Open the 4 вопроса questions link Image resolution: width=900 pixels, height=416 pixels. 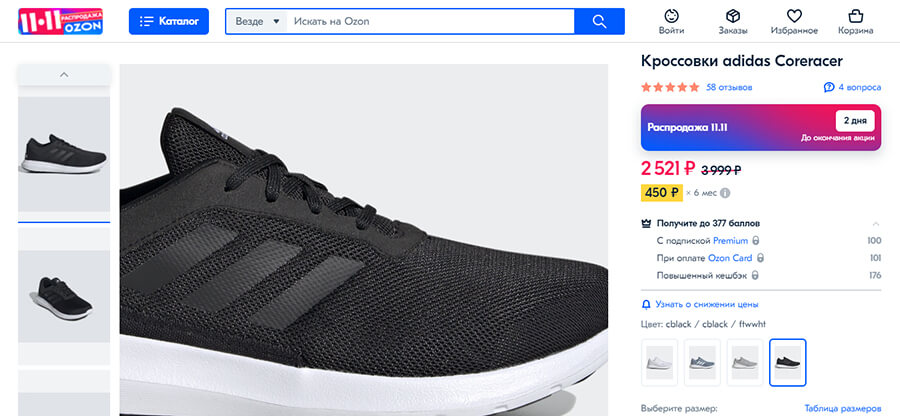coord(853,88)
